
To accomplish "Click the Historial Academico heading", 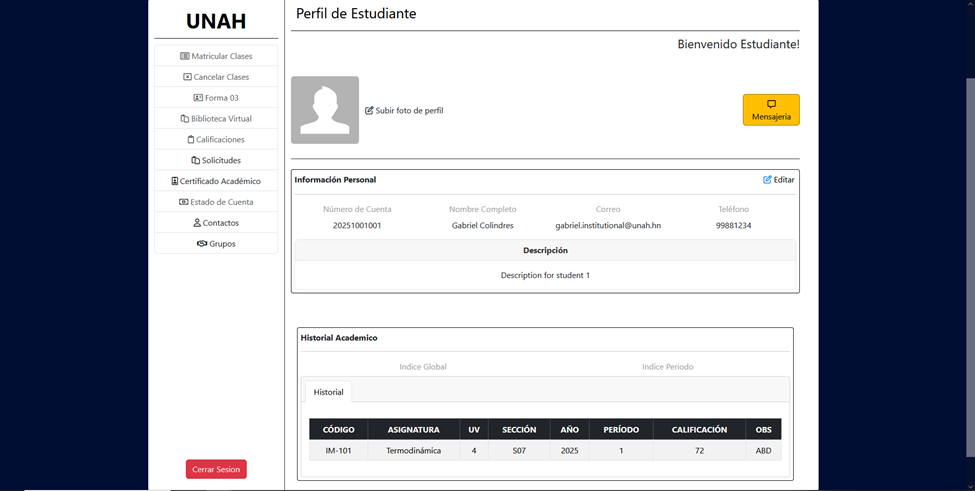I will (339, 338).
